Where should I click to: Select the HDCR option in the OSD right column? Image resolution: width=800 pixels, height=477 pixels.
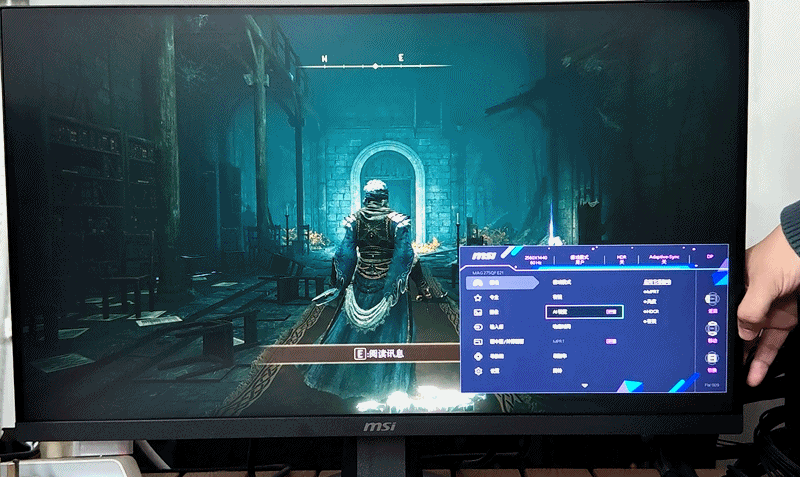pyautogui.click(x=651, y=311)
